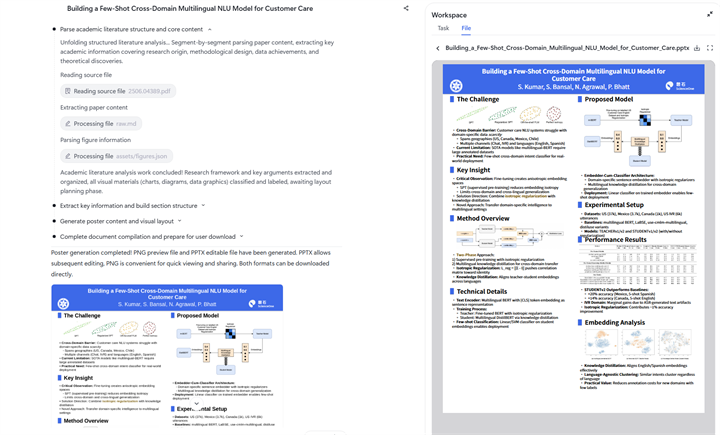
Task: Expand 'Extract key information and build section structure'
Action: pyautogui.click(x=203, y=205)
